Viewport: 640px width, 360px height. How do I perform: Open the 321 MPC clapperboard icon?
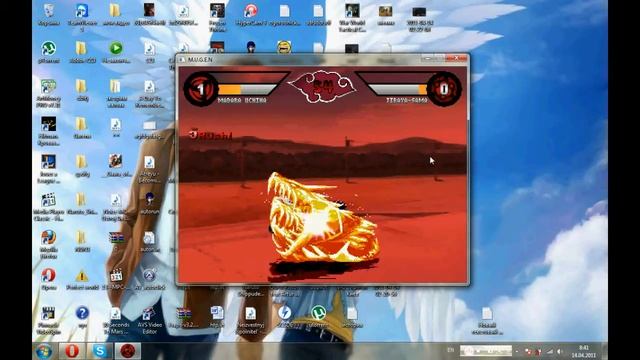click(116, 276)
